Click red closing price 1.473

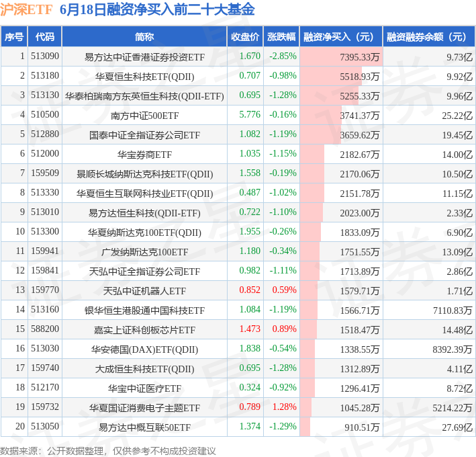point(250,329)
